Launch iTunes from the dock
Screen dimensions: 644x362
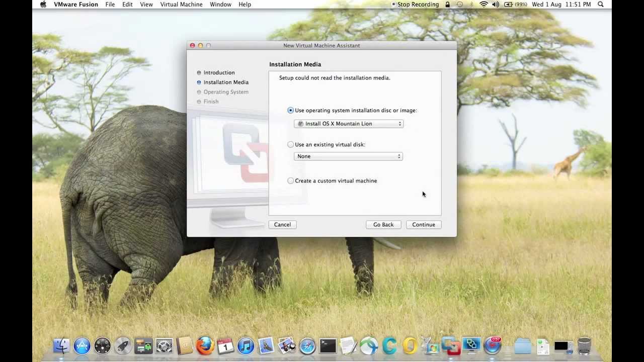click(246, 346)
